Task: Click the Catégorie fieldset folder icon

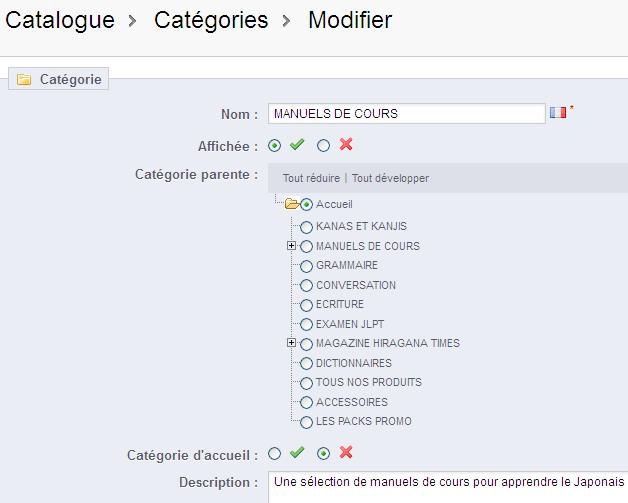Action: [24, 80]
